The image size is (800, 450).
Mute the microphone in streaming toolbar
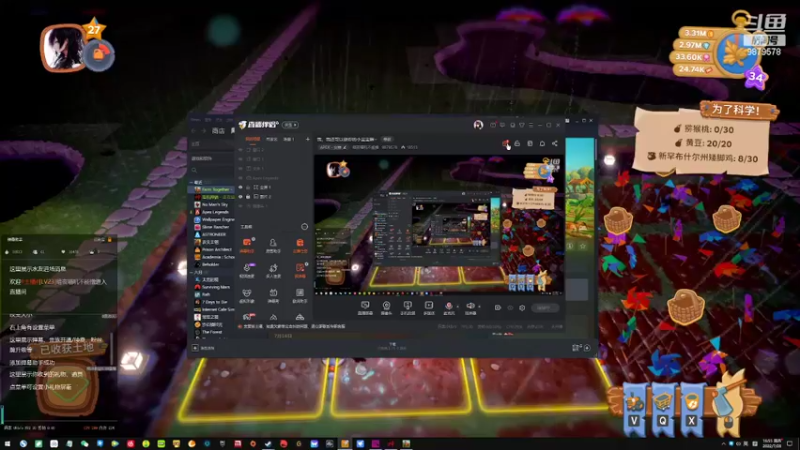[448, 307]
